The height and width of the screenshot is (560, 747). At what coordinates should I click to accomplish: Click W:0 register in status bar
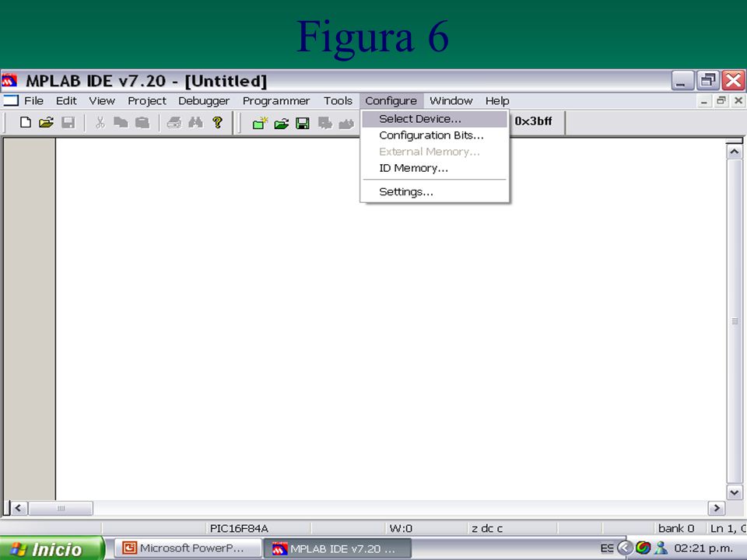click(401, 528)
